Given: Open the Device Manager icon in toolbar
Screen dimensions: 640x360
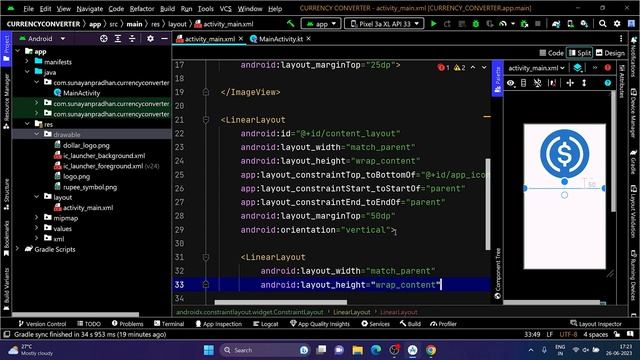Looking at the screenshot, I should 570,24.
